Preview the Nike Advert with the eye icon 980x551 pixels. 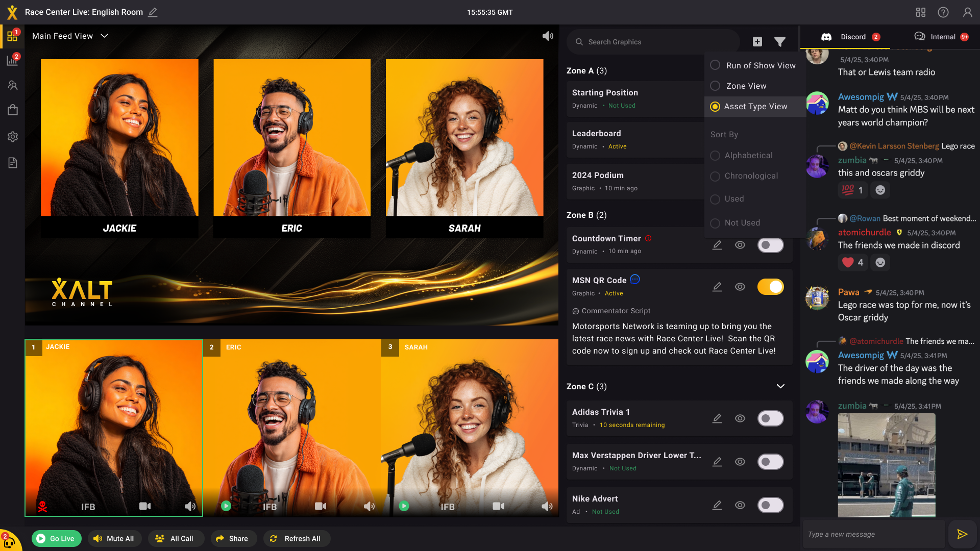740,505
